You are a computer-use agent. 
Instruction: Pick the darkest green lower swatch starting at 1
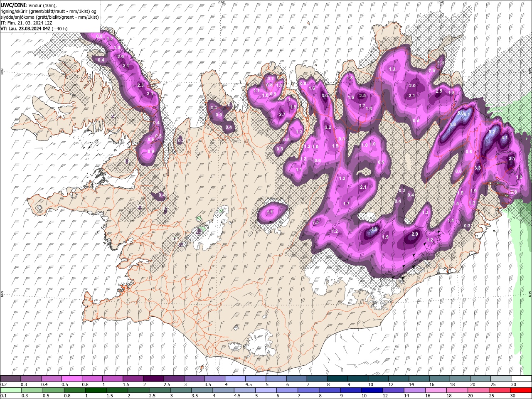[x=96, y=390]
